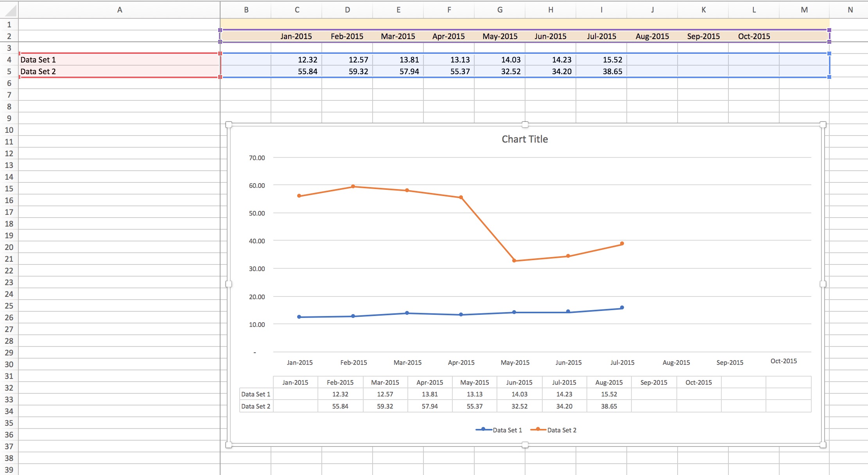868x475 pixels.
Task: Select the cell containing 12.32 in row 4
Action: 296,59
